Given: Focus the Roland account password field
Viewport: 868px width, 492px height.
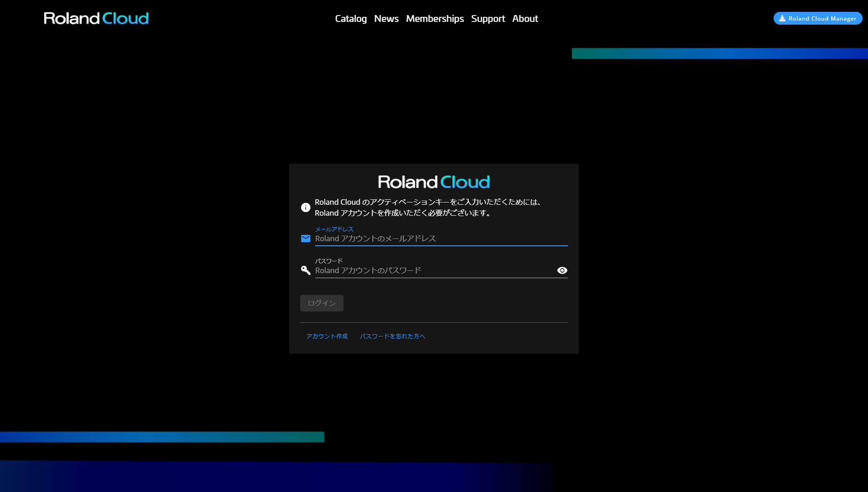Looking at the screenshot, I should point(435,270).
